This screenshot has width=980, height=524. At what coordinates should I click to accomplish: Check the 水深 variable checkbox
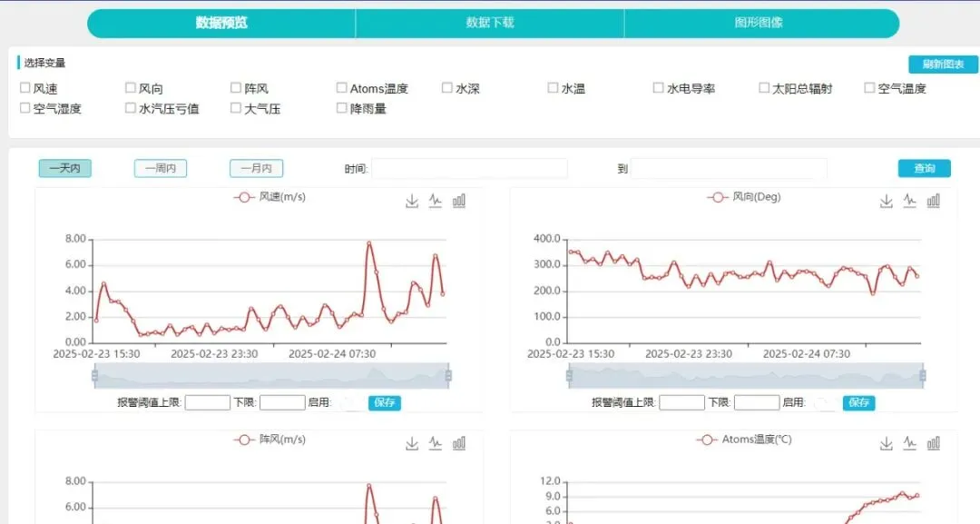tap(446, 87)
